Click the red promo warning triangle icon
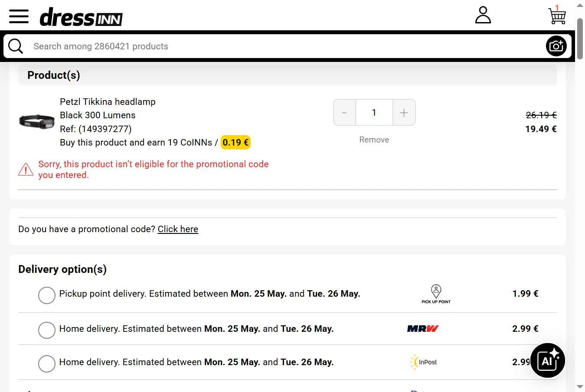This screenshot has width=585, height=392. (26, 169)
